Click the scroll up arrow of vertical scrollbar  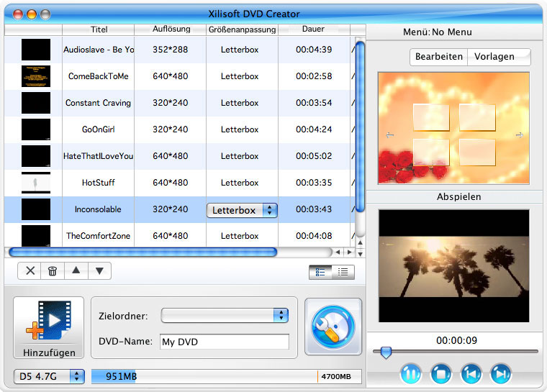[x=360, y=242]
